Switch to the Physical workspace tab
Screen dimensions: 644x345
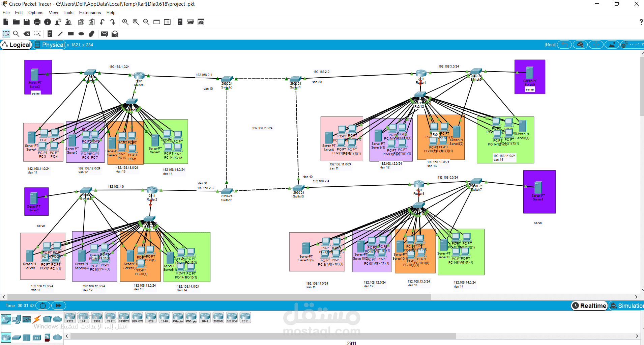tap(50, 45)
